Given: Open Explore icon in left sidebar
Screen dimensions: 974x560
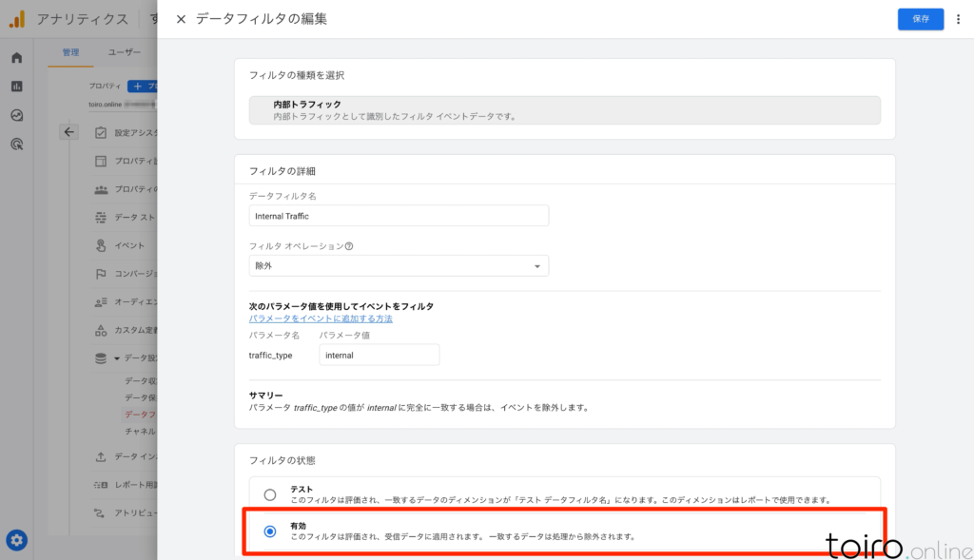Looking at the screenshot, I should 16,115.
